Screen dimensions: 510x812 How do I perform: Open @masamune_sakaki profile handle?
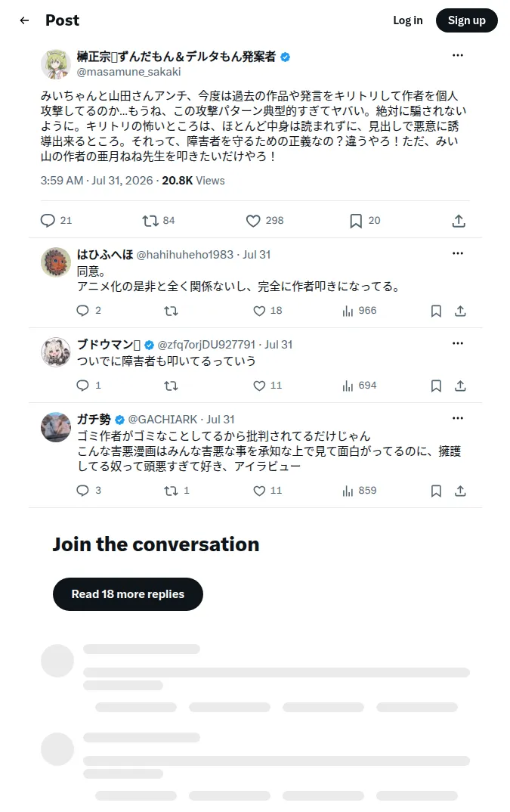[x=129, y=72]
